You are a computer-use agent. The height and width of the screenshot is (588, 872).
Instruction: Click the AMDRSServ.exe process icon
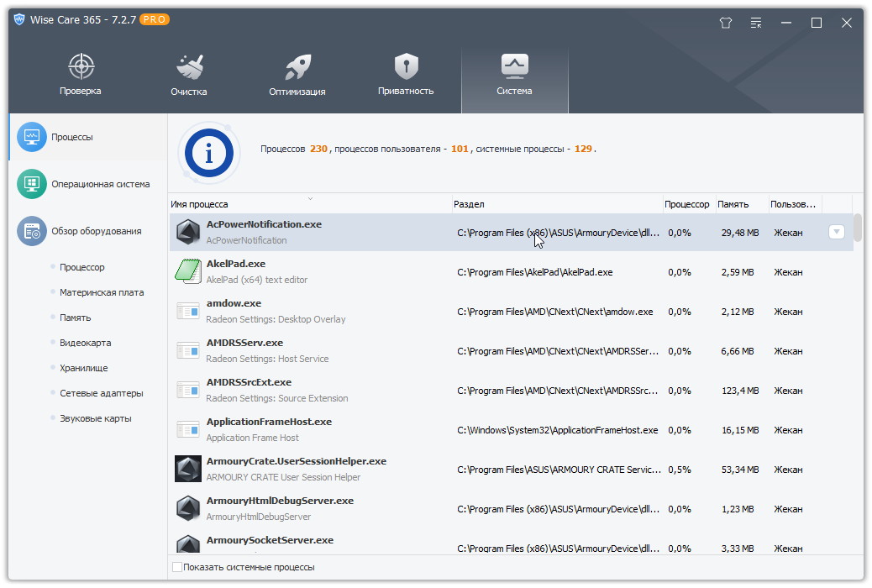(x=188, y=350)
